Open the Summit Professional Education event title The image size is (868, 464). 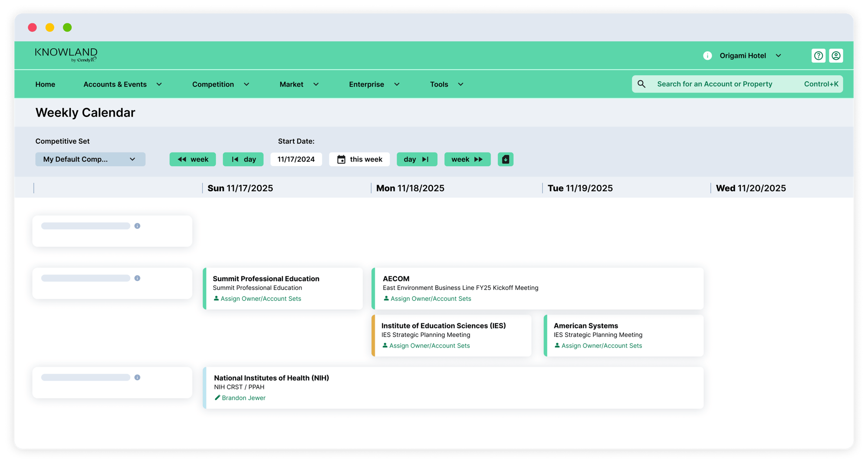(x=266, y=279)
